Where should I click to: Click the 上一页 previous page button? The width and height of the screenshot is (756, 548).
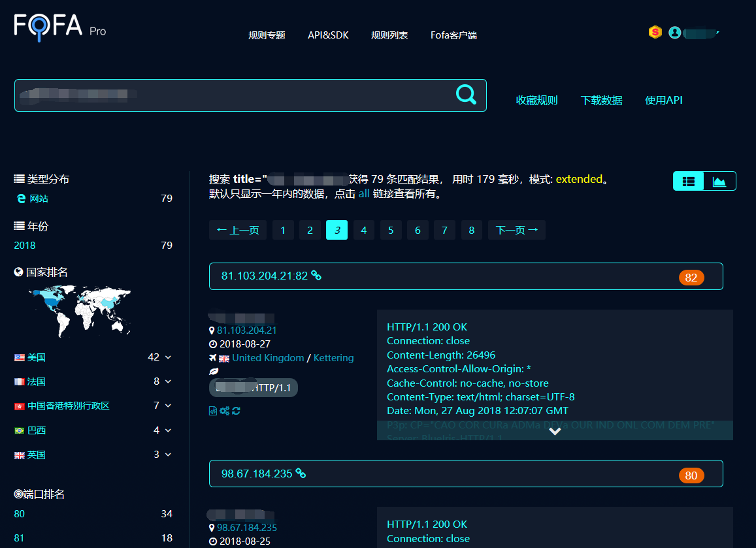pos(238,230)
